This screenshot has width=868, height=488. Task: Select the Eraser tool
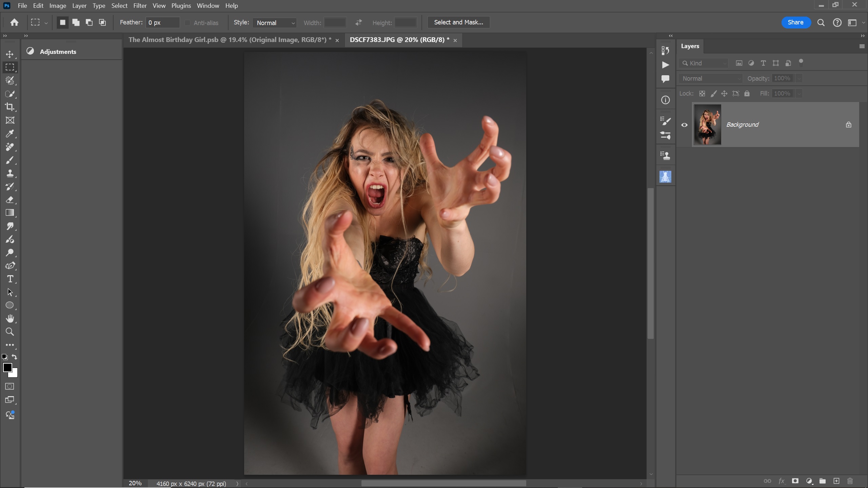pos(10,200)
